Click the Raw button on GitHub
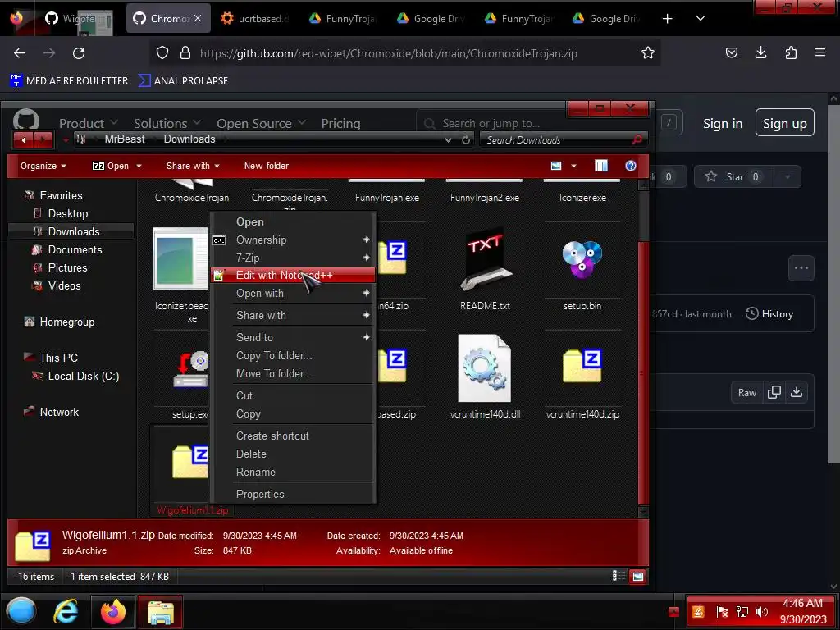 click(746, 393)
